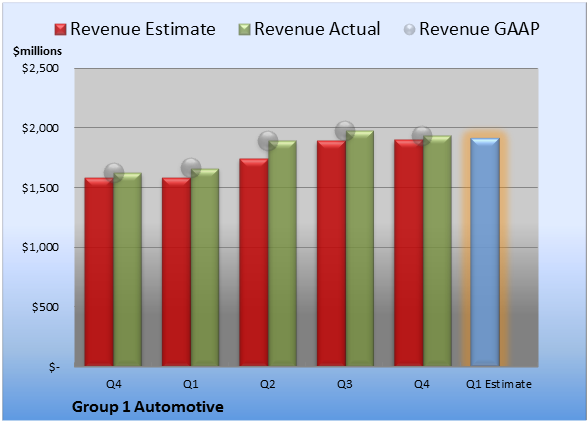The width and height of the screenshot is (588, 422).
Task: Click the '$2,500' y-axis value
Action: 40,68
